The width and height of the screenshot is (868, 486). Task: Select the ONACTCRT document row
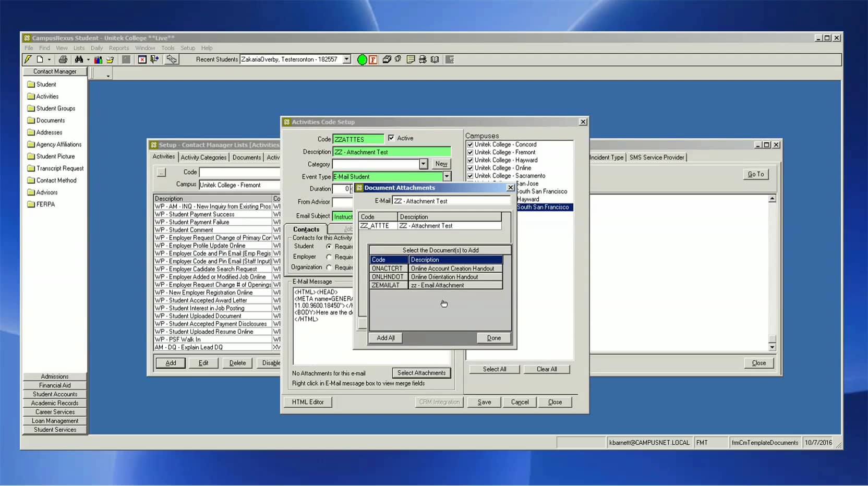coord(436,269)
